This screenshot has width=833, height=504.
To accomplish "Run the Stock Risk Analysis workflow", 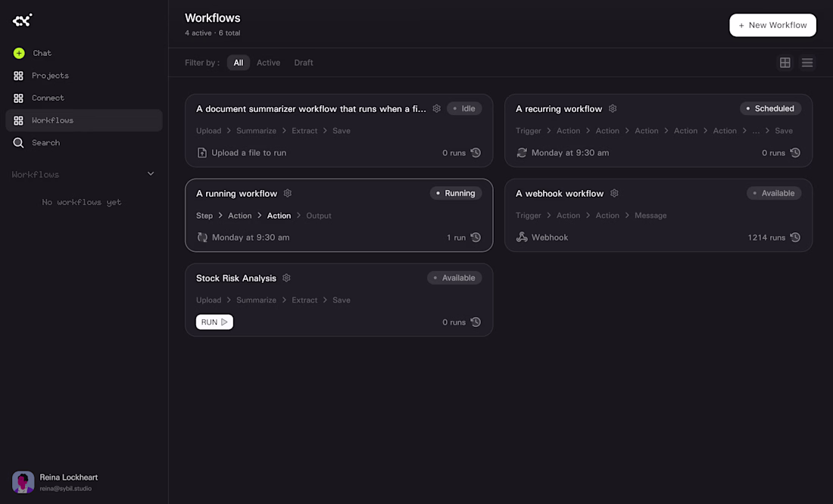I will click(214, 322).
